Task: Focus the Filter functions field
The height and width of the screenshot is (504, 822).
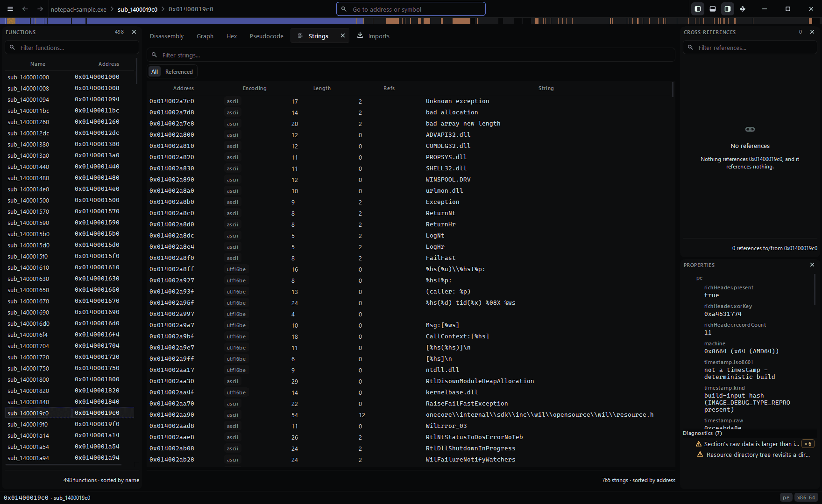Action: (72, 48)
